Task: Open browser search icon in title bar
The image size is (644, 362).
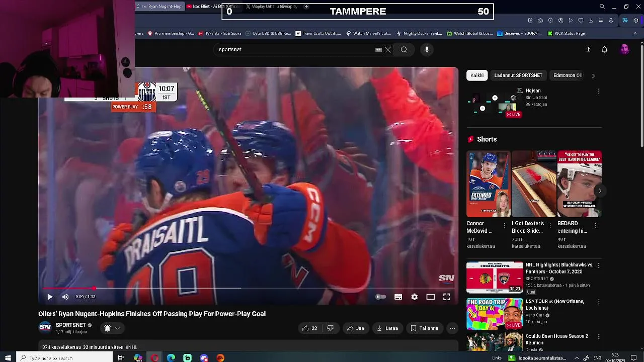Action: point(602,7)
